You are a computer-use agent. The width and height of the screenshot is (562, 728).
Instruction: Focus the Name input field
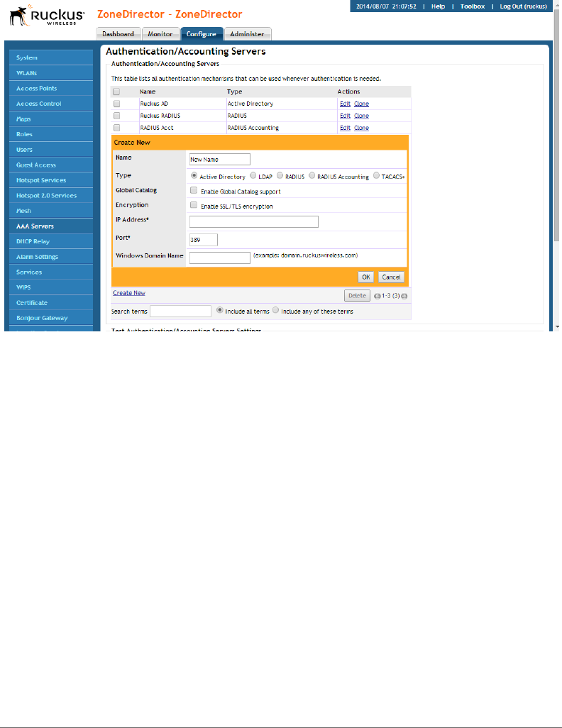pos(220,159)
